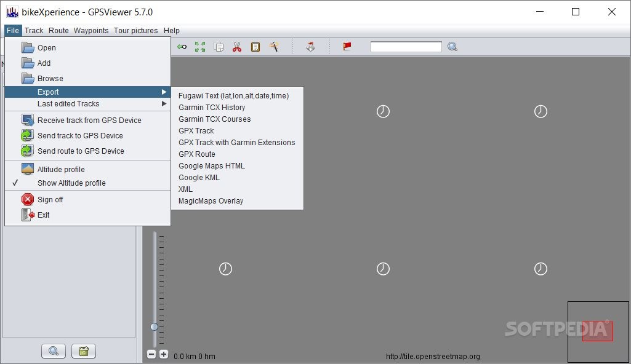Click the zoom in plus icon on map

[164, 354]
